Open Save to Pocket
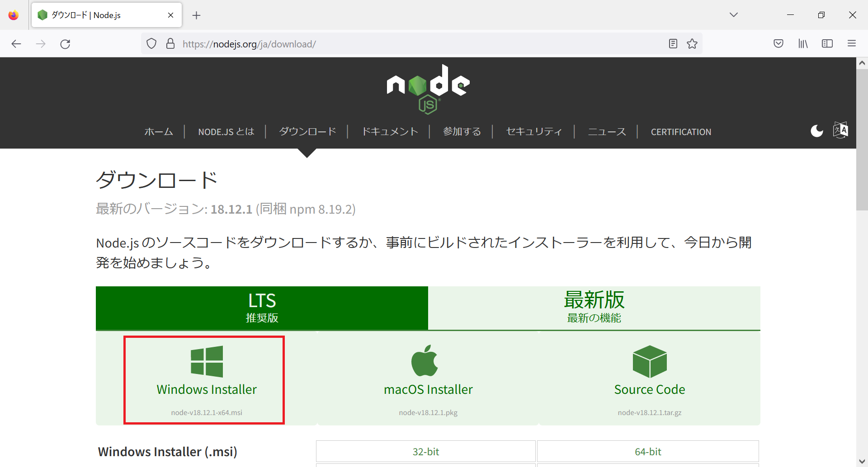This screenshot has height=467, width=868. (x=778, y=44)
